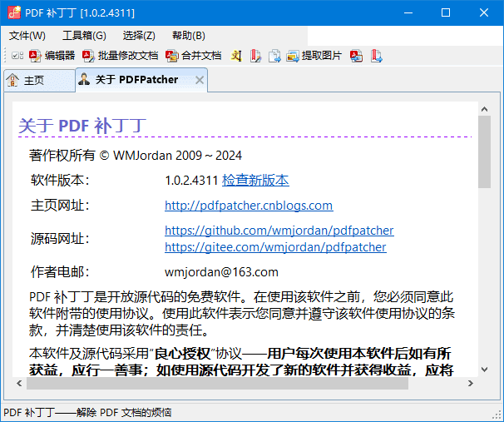Click the last icon on the toolbar's right end
Image resolution: width=504 pixels, height=422 pixels.
click(x=376, y=56)
